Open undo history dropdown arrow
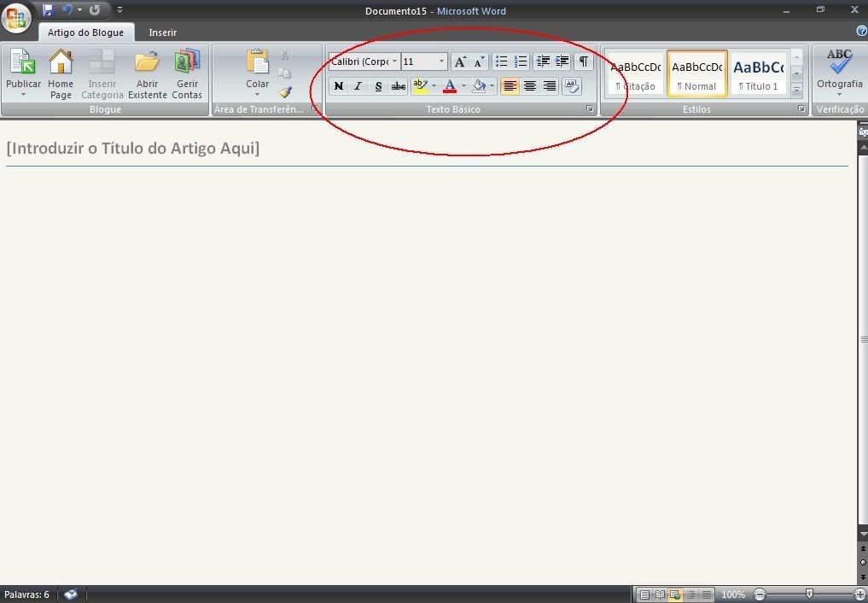This screenshot has height=603, width=868. pyautogui.click(x=79, y=9)
